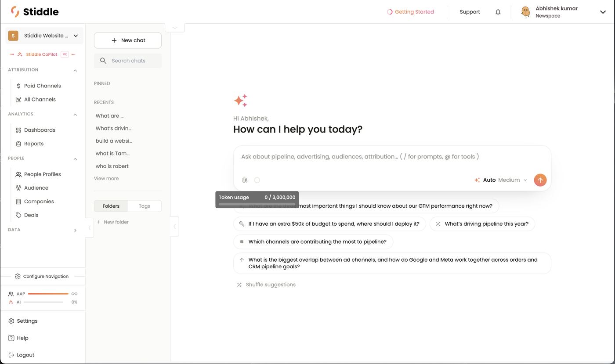Switch to the Tags tab
Viewport: 615px width, 364px height.
(145, 206)
